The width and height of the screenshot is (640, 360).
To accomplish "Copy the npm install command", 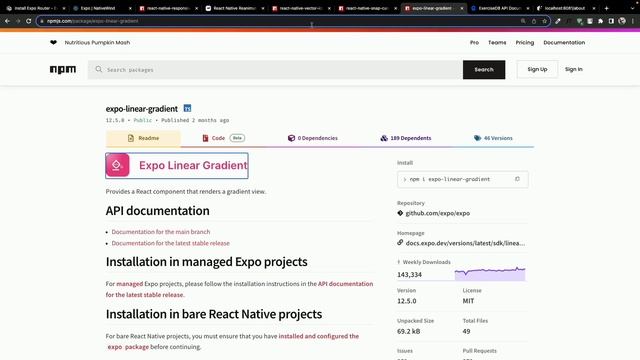I will [x=517, y=179].
